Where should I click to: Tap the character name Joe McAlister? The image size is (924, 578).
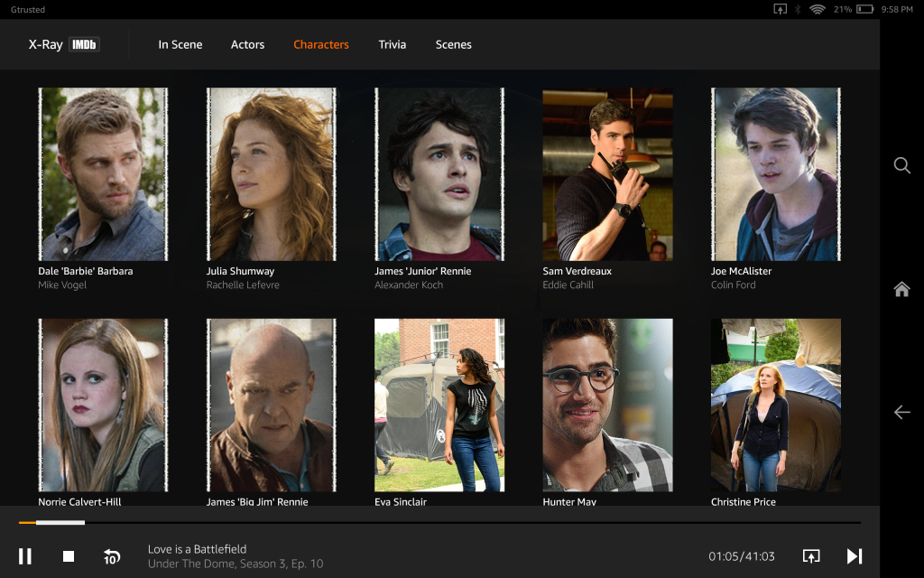tap(742, 271)
